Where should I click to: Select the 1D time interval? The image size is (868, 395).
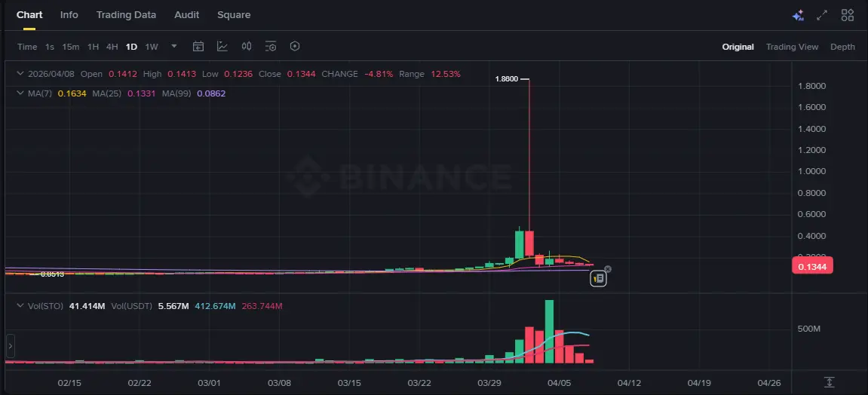(131, 47)
